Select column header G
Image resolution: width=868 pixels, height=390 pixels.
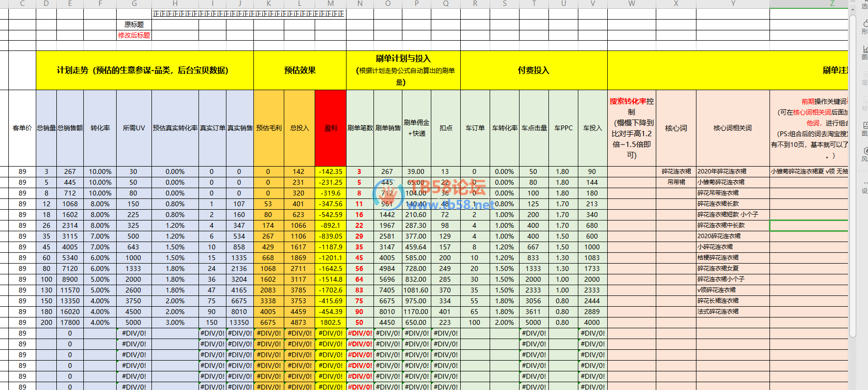(134, 3)
